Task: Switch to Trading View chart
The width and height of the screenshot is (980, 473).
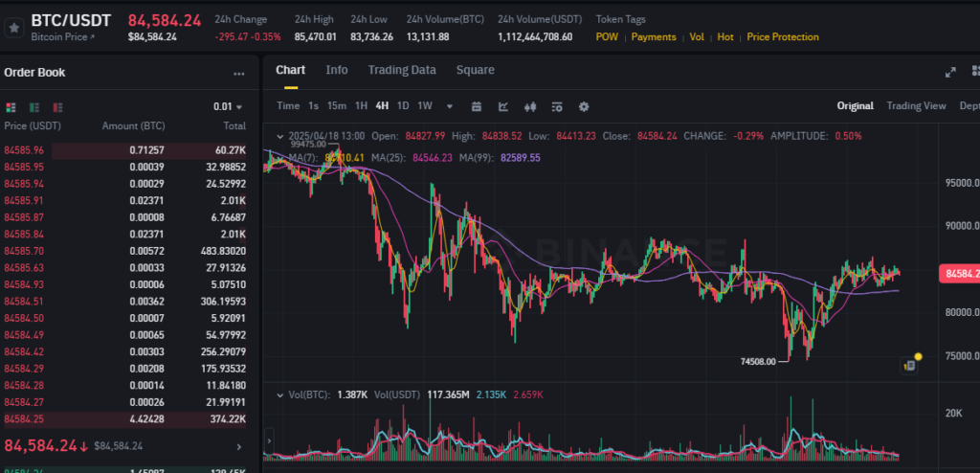Action: click(916, 105)
